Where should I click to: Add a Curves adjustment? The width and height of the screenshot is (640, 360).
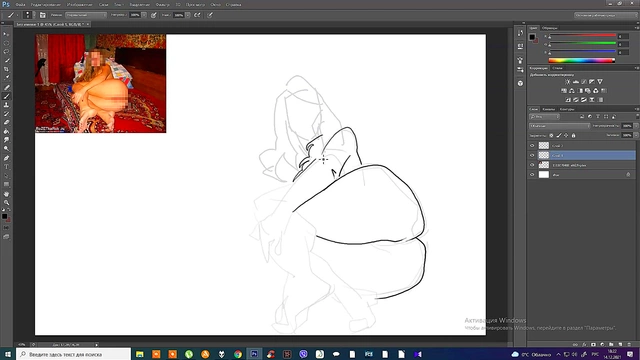[x=584, y=82]
